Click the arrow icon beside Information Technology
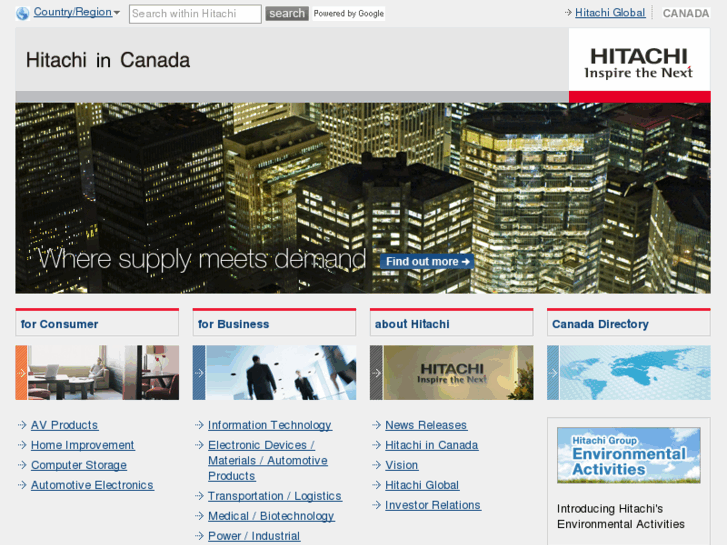 (x=199, y=424)
